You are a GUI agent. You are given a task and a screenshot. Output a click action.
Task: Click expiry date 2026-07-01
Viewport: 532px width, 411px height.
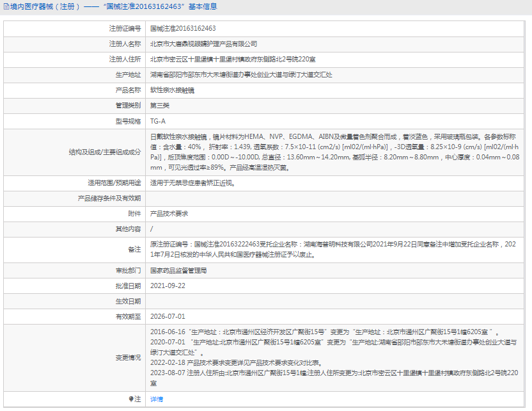click(x=168, y=316)
